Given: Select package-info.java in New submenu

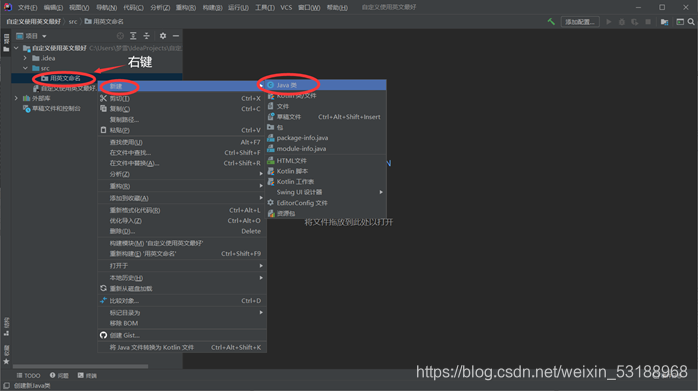Looking at the screenshot, I should (x=326, y=138).
